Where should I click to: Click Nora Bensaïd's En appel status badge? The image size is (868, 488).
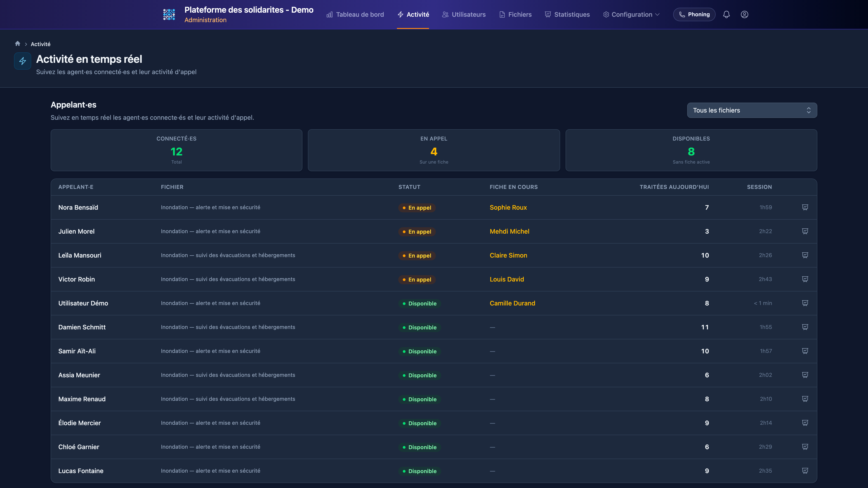tap(417, 208)
